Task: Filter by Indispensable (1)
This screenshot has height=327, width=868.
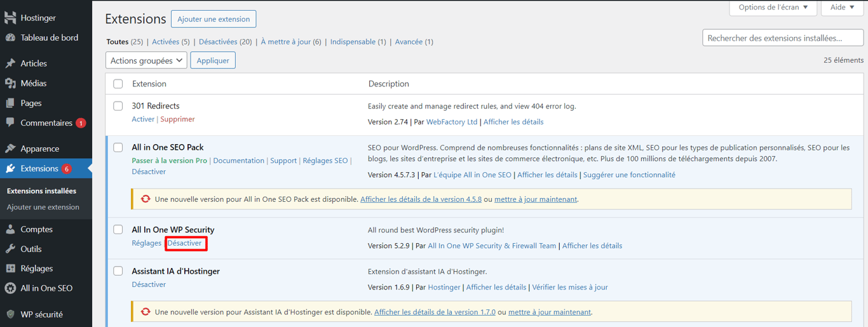Action: [x=358, y=42]
